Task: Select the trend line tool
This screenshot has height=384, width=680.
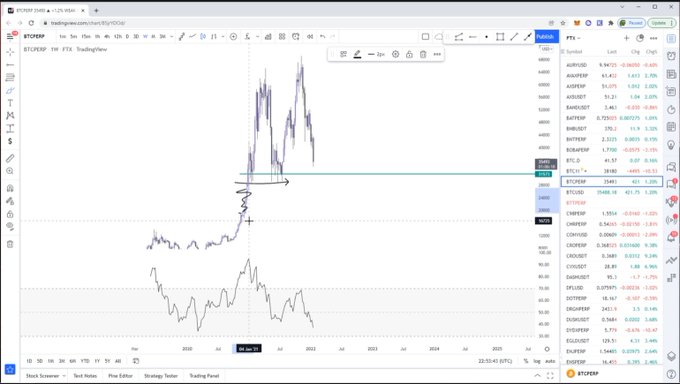Action: click(x=10, y=65)
